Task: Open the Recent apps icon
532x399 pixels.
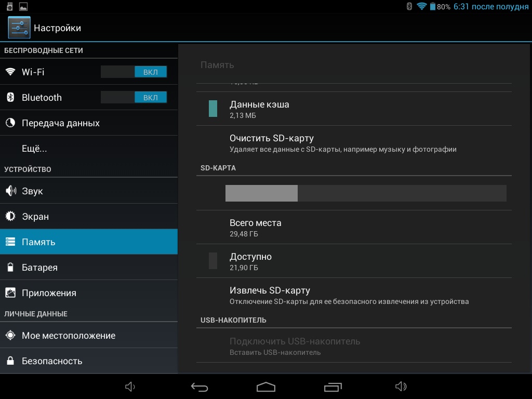Action: point(332,387)
